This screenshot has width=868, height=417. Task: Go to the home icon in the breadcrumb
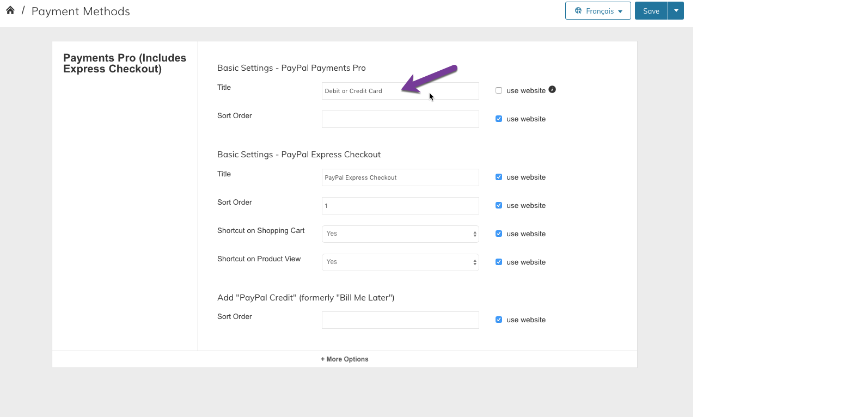pyautogui.click(x=10, y=10)
